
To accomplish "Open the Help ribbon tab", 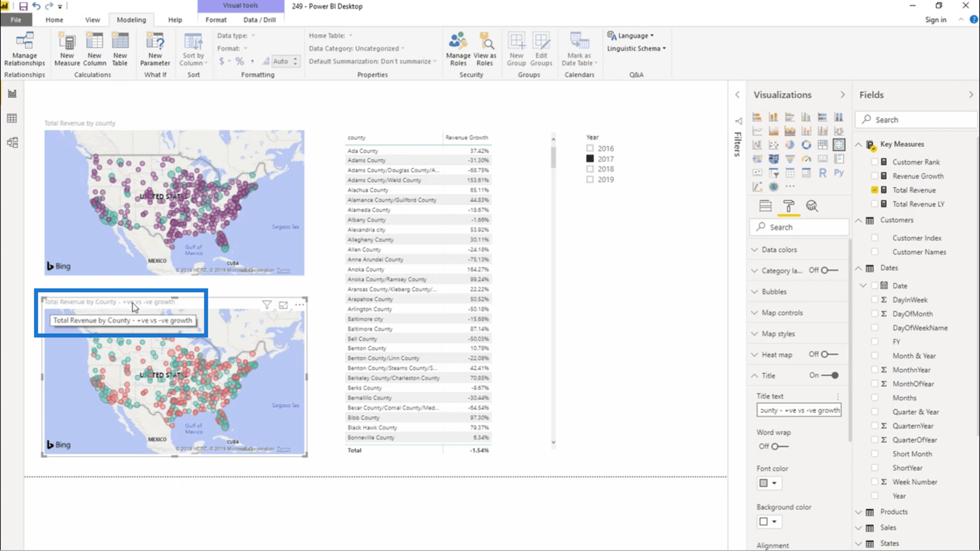I will (x=175, y=20).
